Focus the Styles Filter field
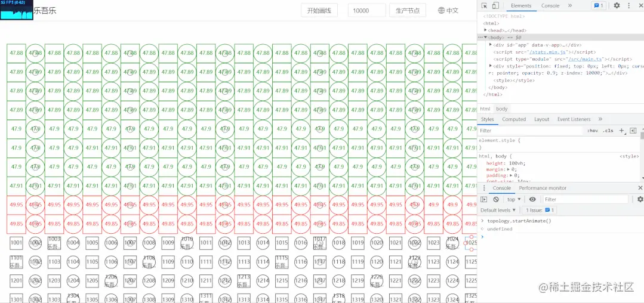Screen dimensions: 644x303 tap(530, 131)
